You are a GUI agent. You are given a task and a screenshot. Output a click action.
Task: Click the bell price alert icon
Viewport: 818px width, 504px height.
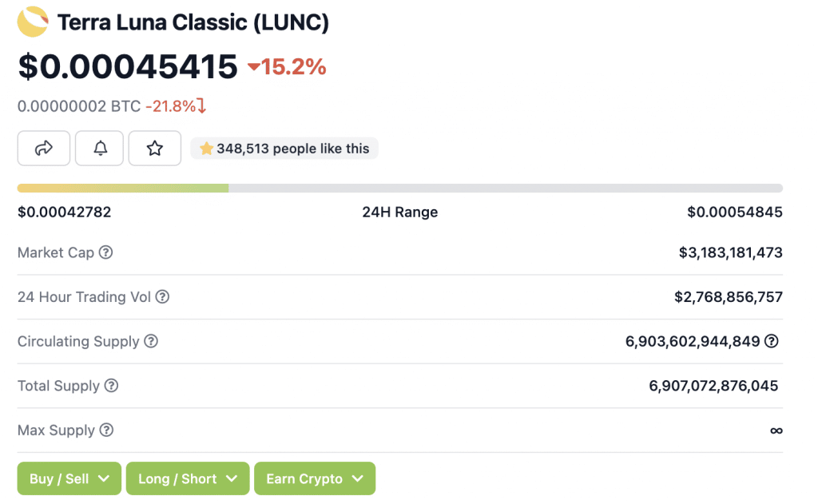click(100, 149)
